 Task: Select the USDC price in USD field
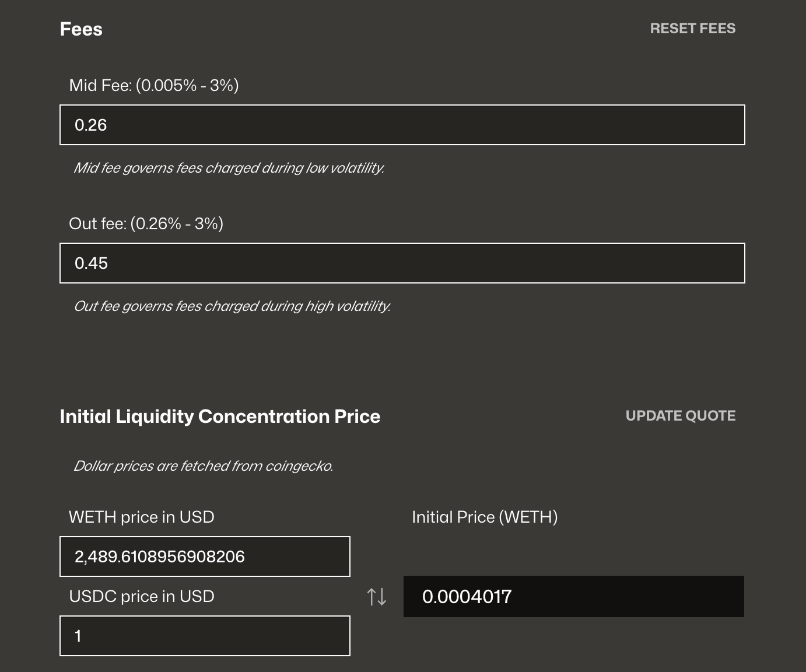pyautogui.click(x=205, y=636)
